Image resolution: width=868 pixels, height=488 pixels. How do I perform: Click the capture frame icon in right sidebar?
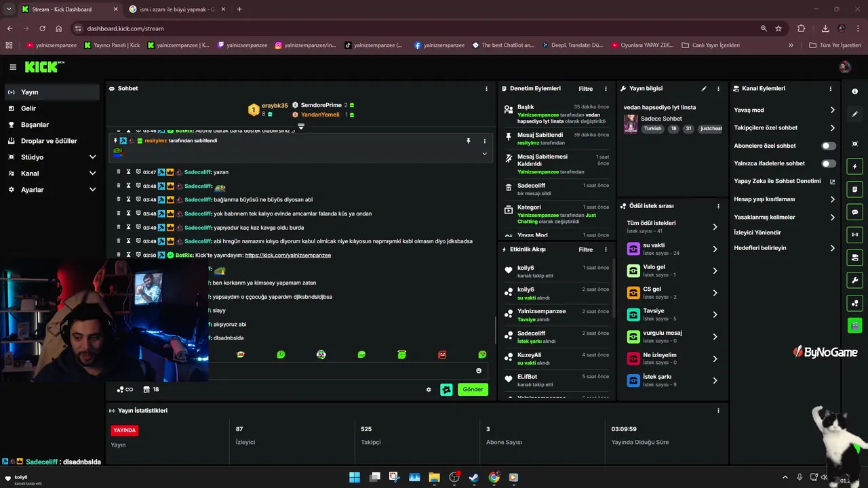pyautogui.click(x=854, y=144)
